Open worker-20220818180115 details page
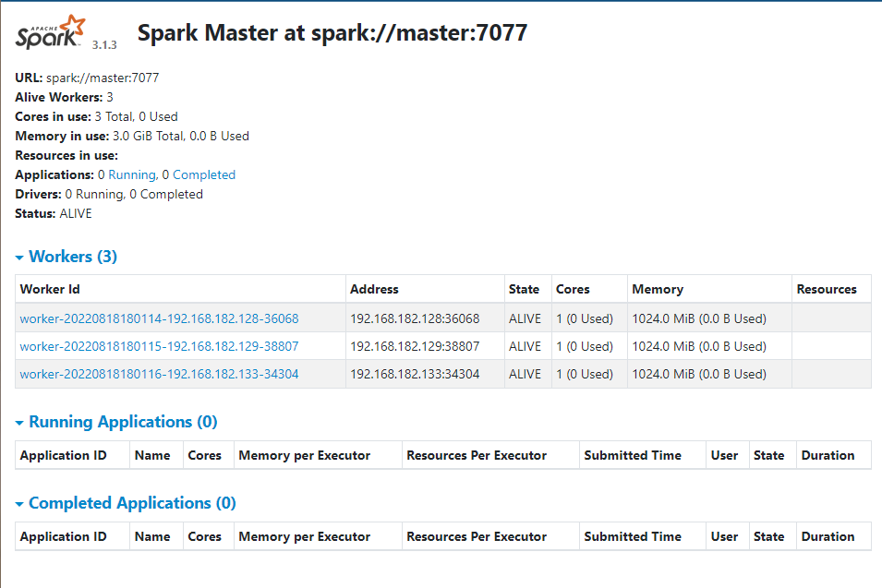The width and height of the screenshot is (882, 588). (157, 345)
